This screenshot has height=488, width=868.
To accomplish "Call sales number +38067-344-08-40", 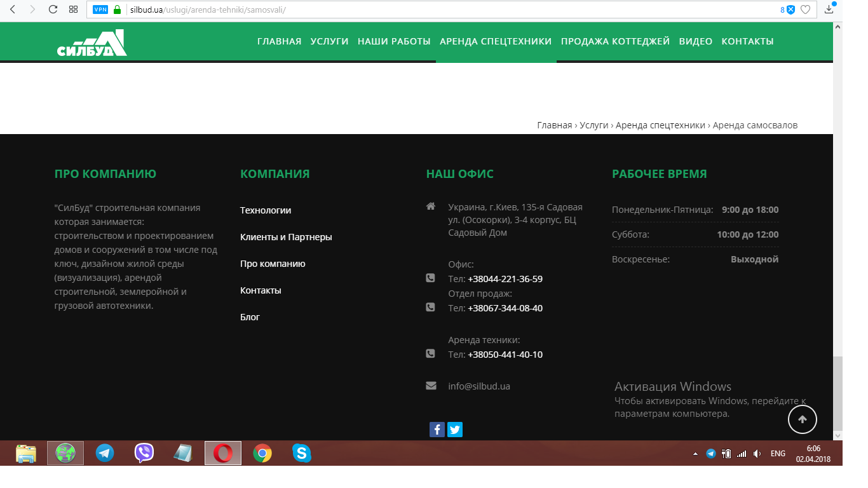I will [x=505, y=308].
